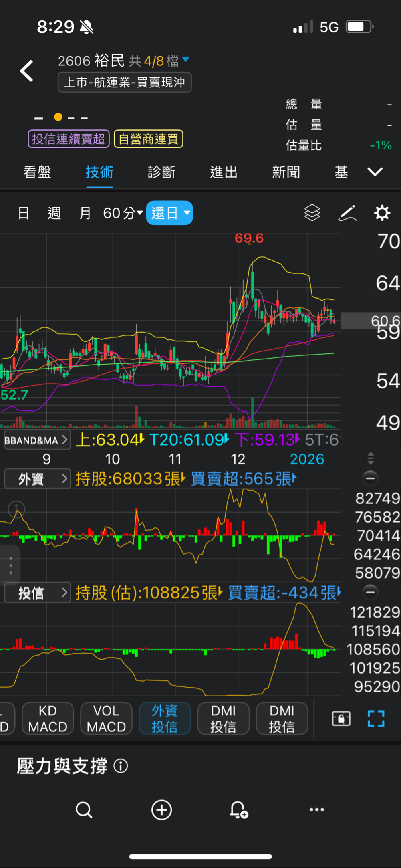Image resolution: width=401 pixels, height=868 pixels.
Task: Tap battery icon in status bar
Action: click(x=360, y=27)
